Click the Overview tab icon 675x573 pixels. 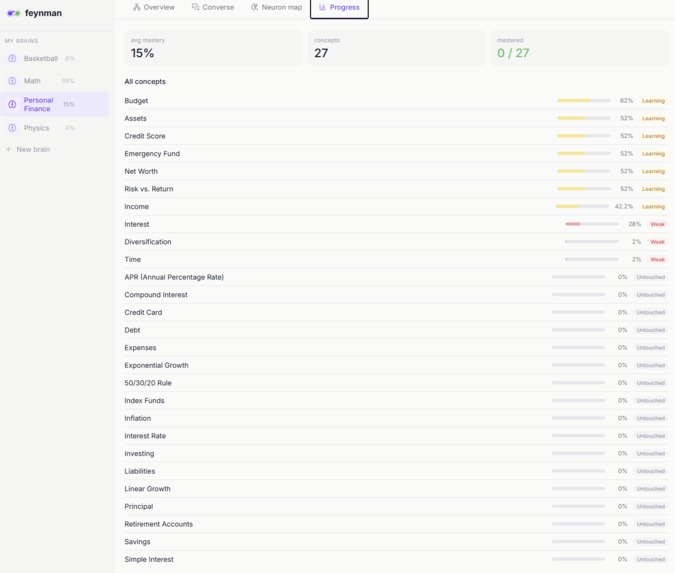click(x=136, y=7)
